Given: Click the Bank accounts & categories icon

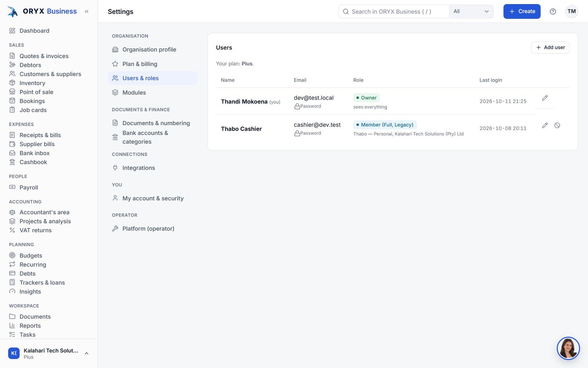Looking at the screenshot, I should [x=115, y=137].
